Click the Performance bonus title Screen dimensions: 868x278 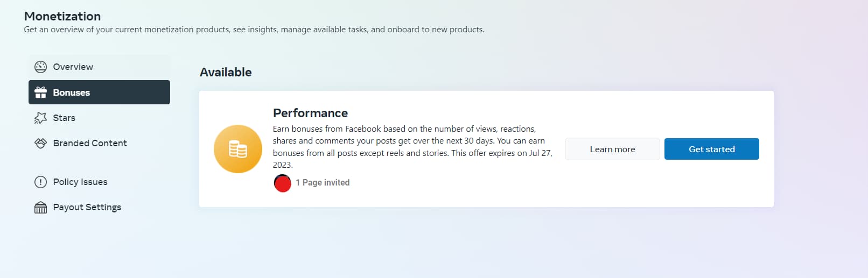point(310,113)
